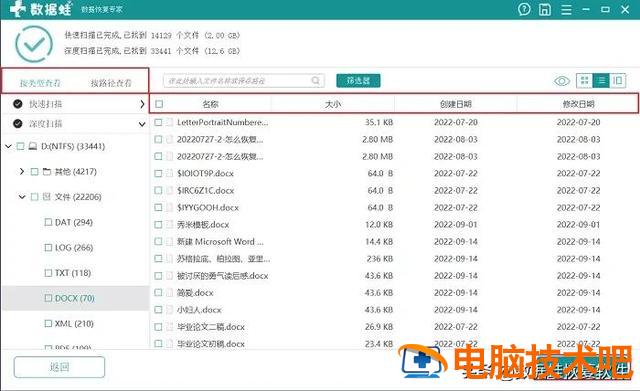The width and height of the screenshot is (640, 391).
Task: Check the 毕业论文二稿.docx checkbox
Action: [158, 327]
